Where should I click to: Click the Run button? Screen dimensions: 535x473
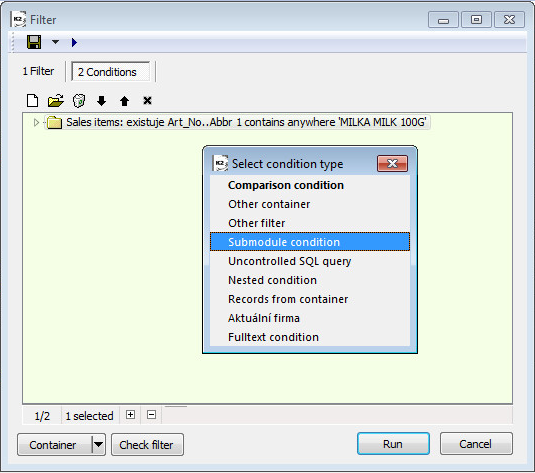(x=393, y=444)
